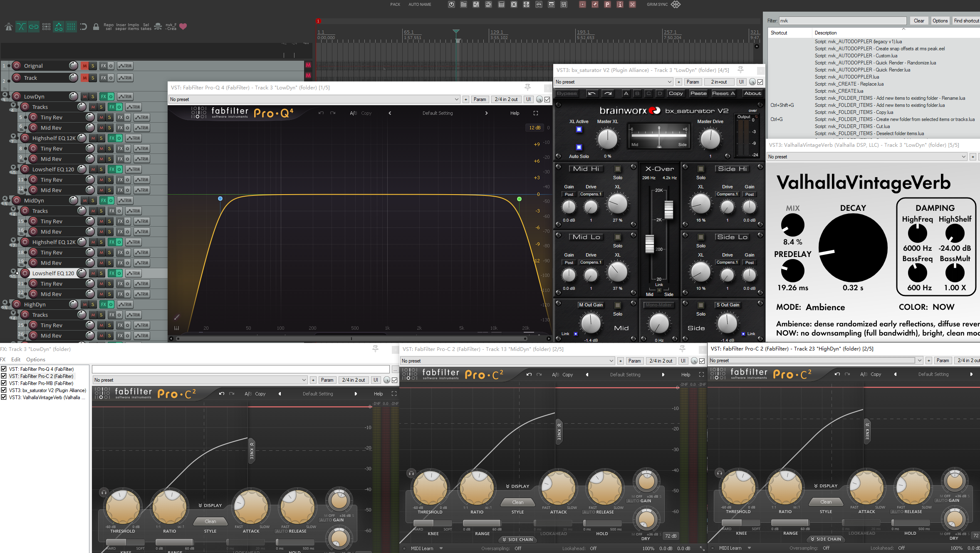980x553 pixels.
Task: Open the Pro-Q 4 preset dropdown
Action: (x=314, y=99)
